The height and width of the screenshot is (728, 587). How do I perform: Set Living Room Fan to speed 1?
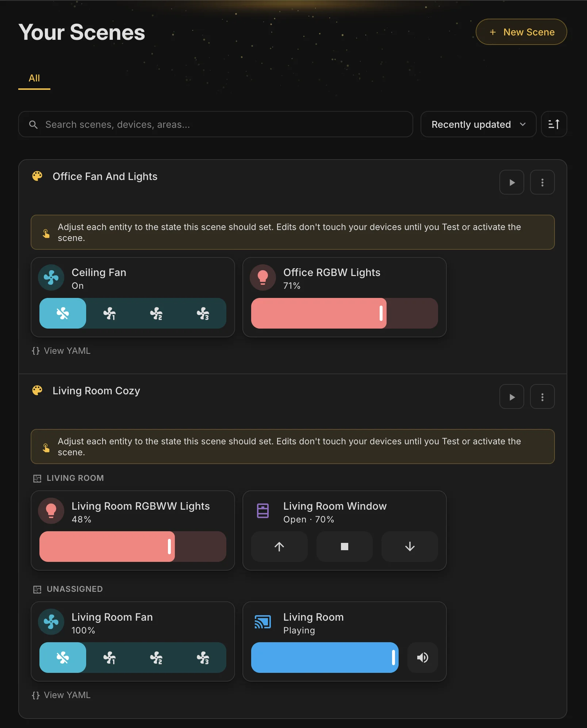coord(110,658)
